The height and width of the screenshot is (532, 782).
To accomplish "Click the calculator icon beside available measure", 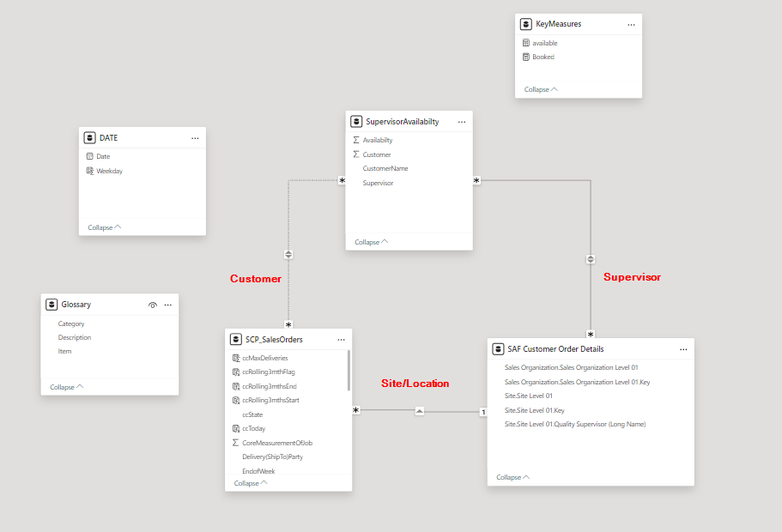I will 525,43.
